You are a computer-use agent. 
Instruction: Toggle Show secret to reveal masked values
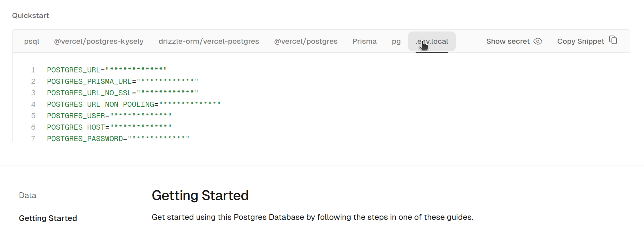[x=514, y=41]
